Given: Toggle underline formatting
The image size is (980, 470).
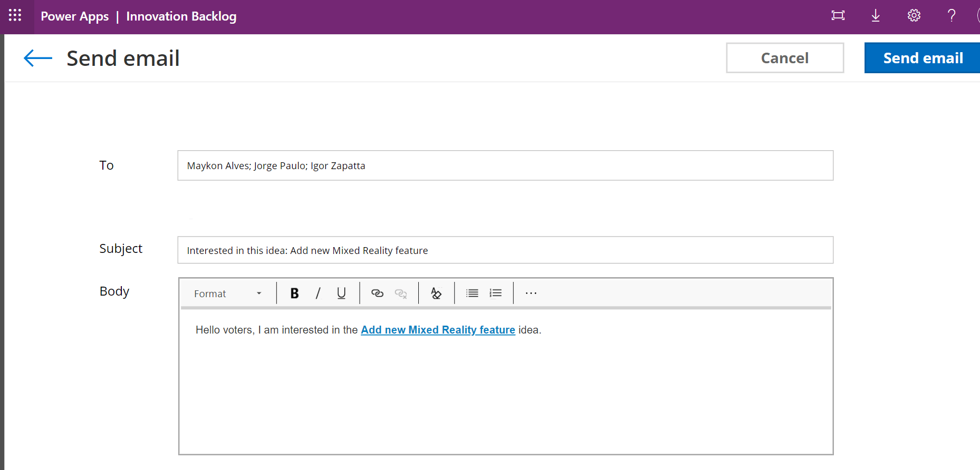Looking at the screenshot, I should (x=341, y=293).
